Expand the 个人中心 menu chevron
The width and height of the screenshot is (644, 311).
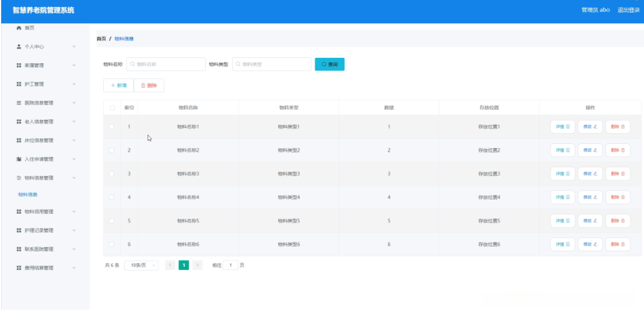74,47
